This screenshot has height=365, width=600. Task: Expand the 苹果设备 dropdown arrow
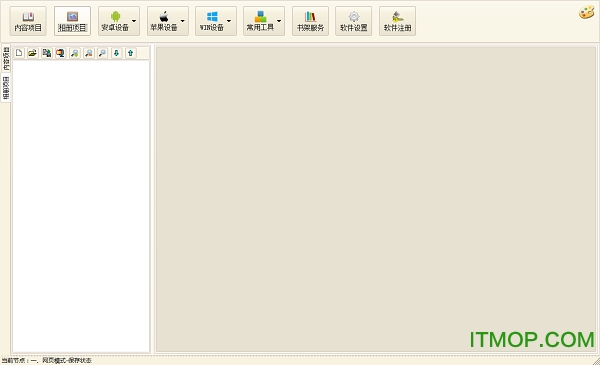pyautogui.click(x=183, y=21)
